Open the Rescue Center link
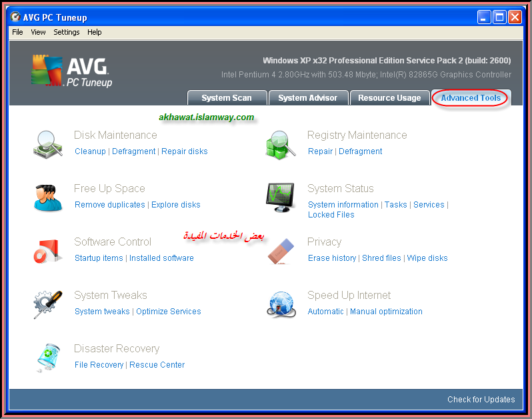 click(x=157, y=365)
